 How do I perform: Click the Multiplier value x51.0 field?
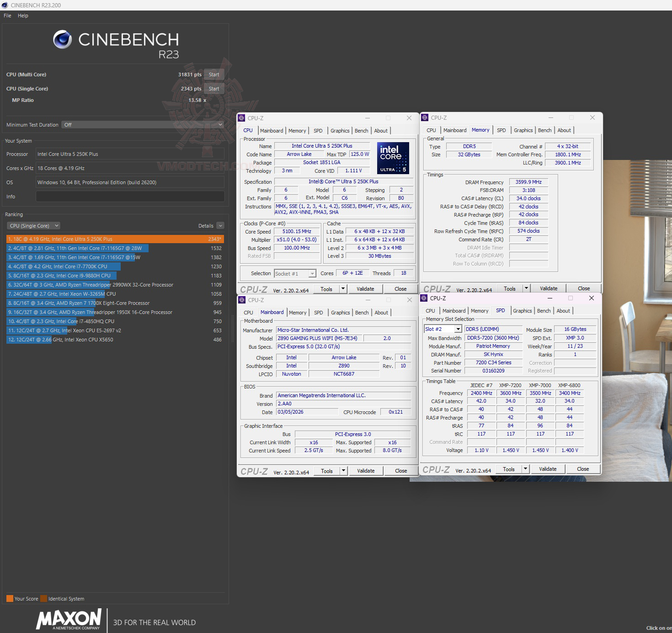tap(297, 239)
